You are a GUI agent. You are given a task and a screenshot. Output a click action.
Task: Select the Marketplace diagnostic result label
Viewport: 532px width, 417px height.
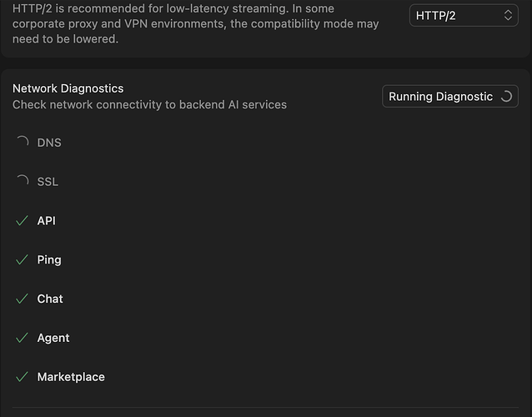[71, 377]
